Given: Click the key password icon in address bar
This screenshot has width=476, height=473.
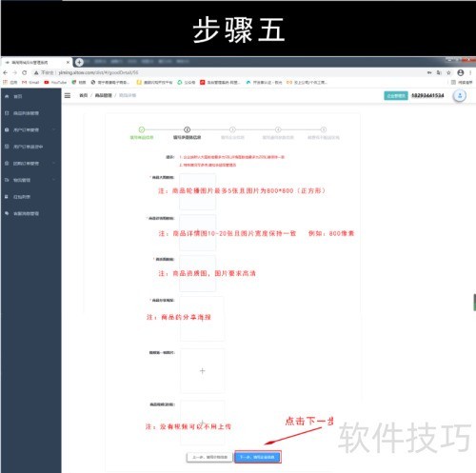Looking at the screenshot, I should coord(429,72).
